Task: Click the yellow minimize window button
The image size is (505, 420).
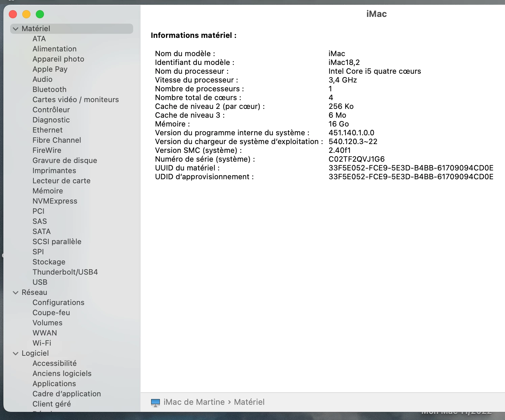Action: (x=26, y=14)
